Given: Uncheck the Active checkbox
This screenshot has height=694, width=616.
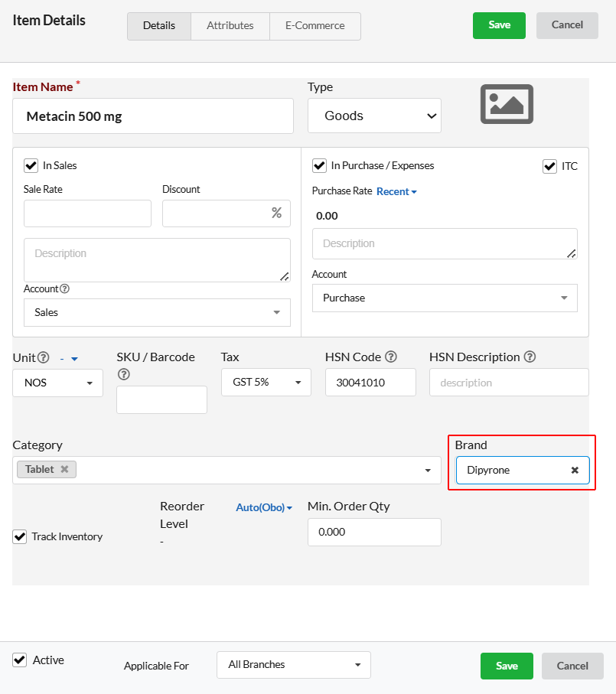Looking at the screenshot, I should pos(19,660).
